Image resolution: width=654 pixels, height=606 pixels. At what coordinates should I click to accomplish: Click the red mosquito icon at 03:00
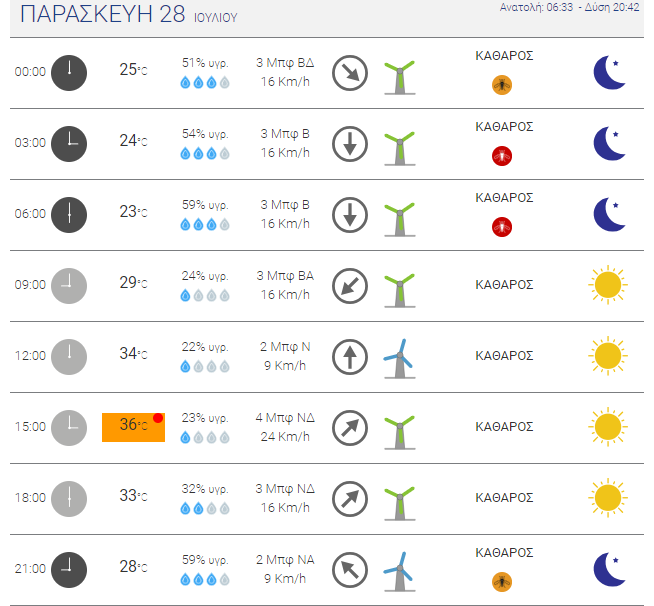pyautogui.click(x=502, y=156)
